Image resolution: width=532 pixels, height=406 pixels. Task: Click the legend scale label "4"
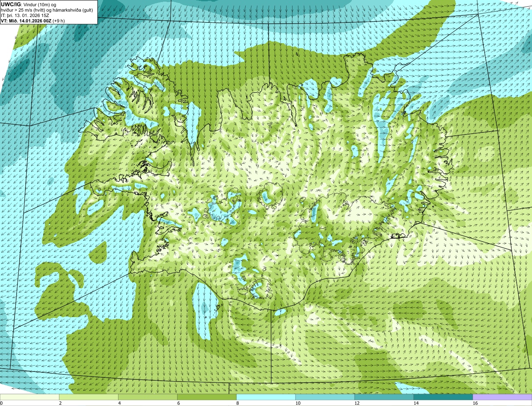[119, 403]
